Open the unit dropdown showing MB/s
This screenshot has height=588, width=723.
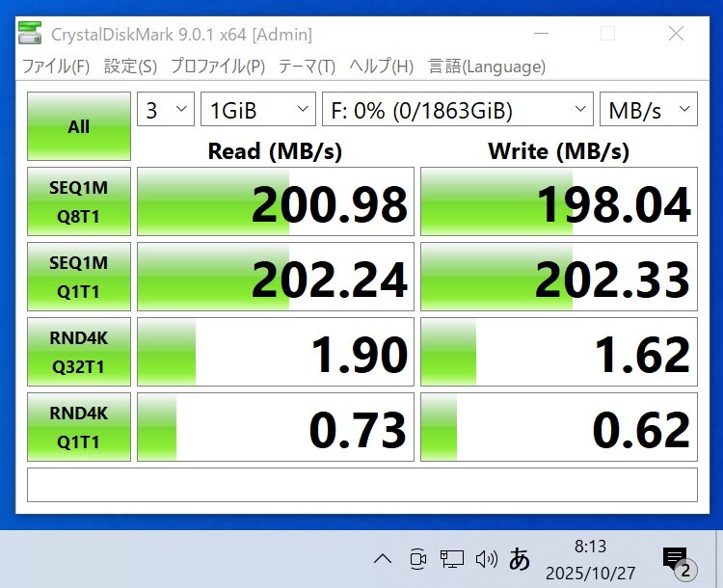649,109
